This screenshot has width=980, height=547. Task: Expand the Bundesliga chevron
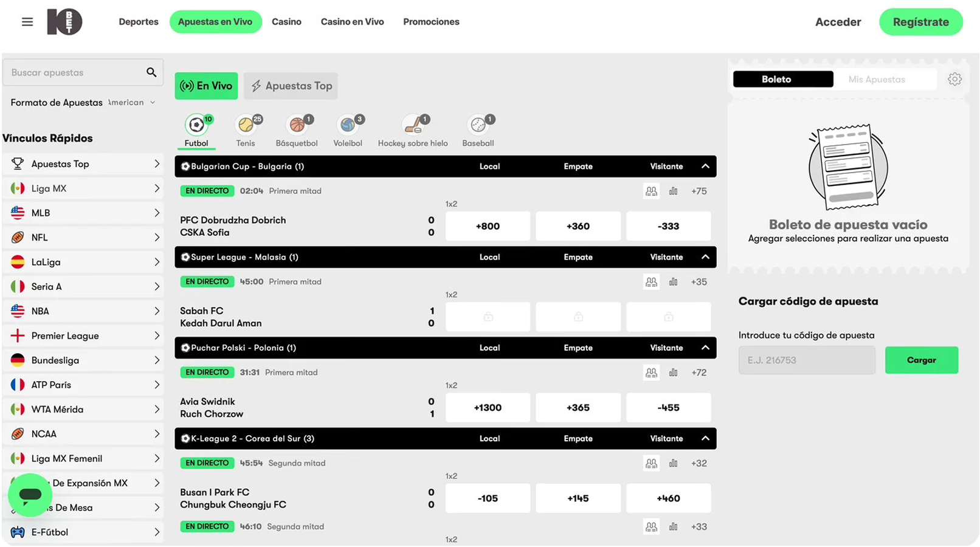point(157,360)
